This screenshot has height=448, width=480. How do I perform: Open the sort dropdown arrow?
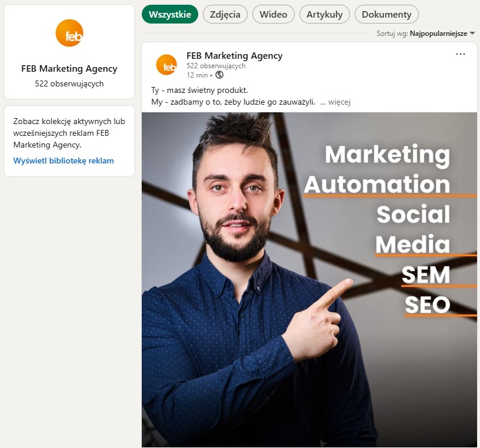pyautogui.click(x=472, y=34)
